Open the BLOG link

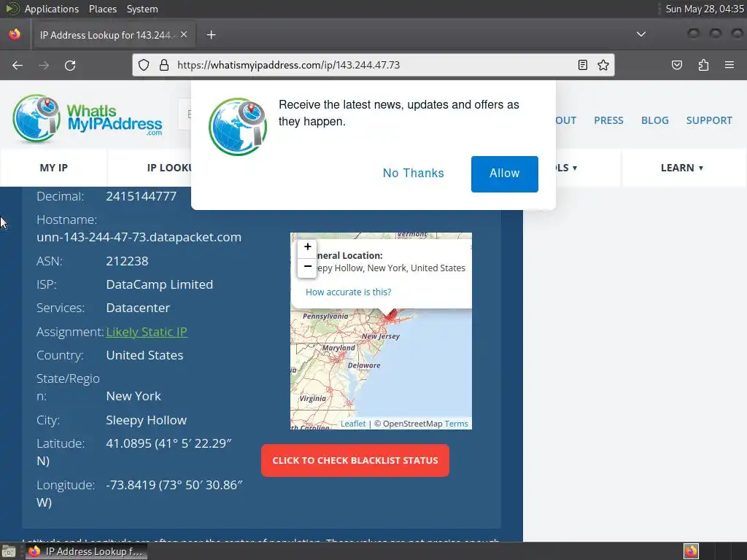[654, 120]
